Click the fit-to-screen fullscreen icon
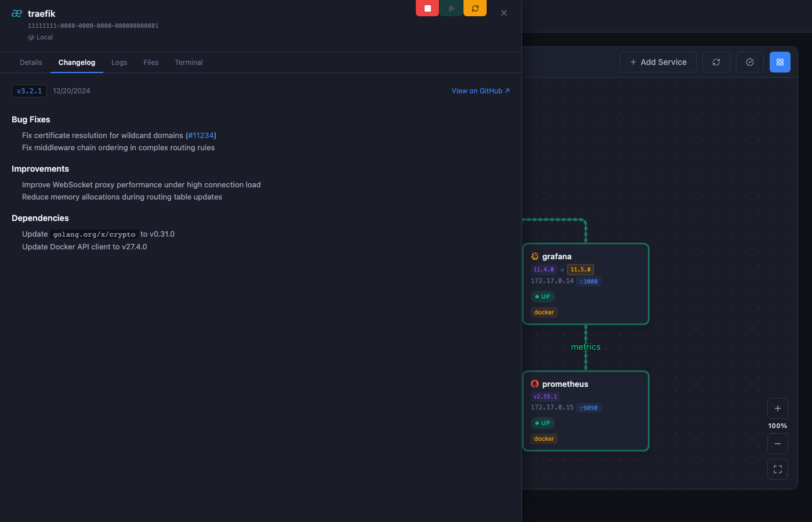The image size is (812, 522). [x=778, y=469]
